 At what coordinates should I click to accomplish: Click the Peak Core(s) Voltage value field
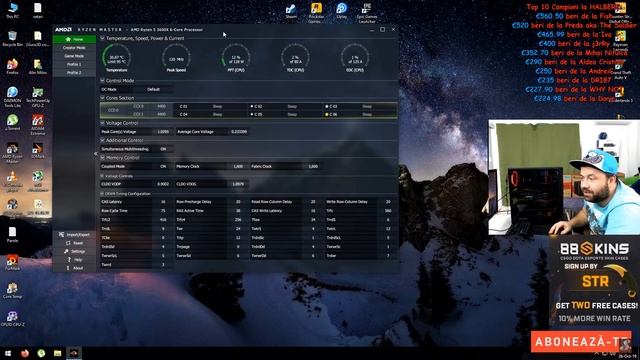tap(163, 132)
